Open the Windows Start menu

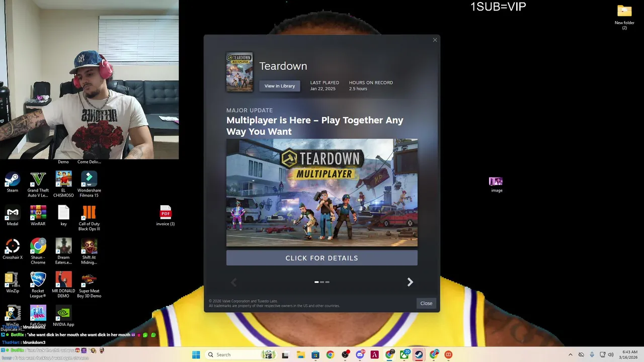coord(196,354)
